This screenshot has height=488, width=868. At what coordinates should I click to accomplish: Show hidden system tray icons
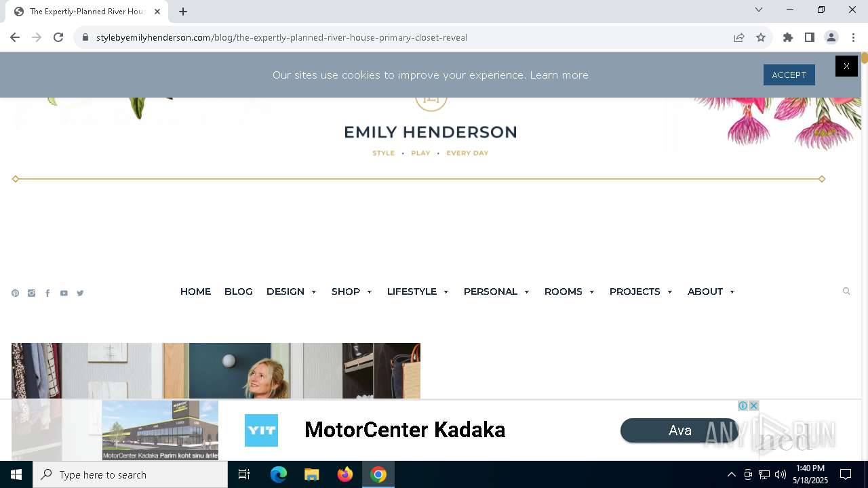tap(731, 474)
